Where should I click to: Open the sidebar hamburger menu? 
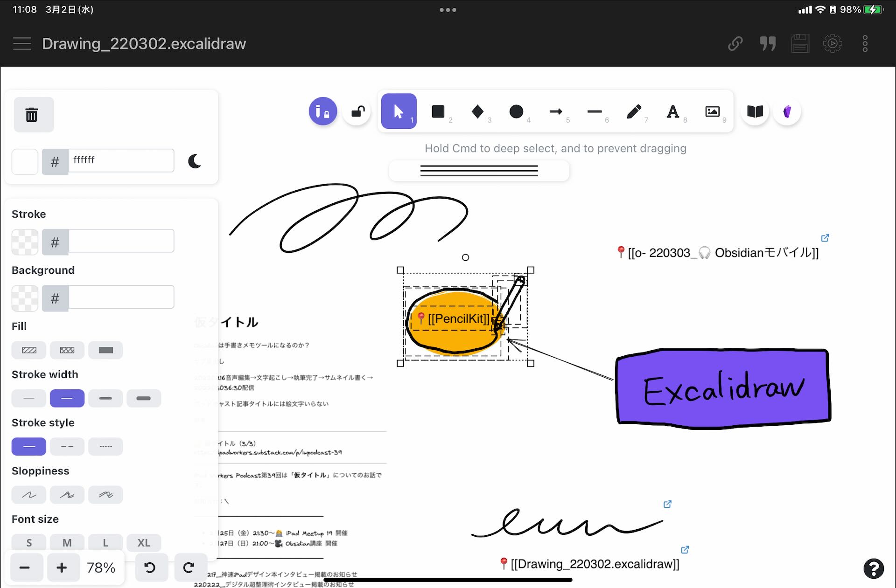coord(22,44)
